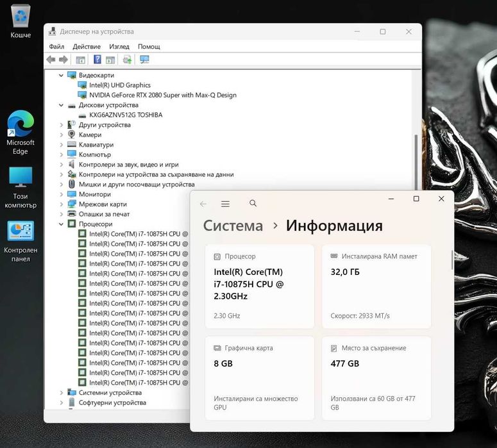Viewport: 497px width, 448px height.
Task: Expand Контролери за звук, видео и игри
Action: 61,165
